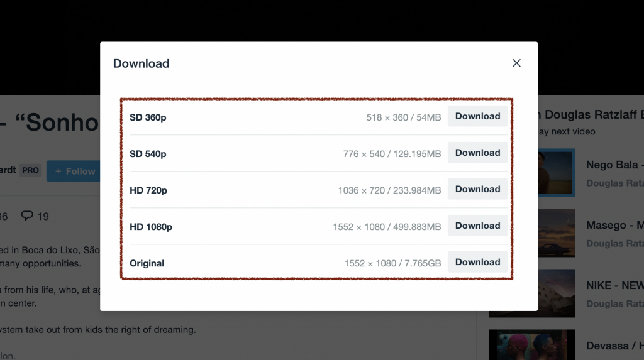644x360 pixels.
Task: Open the Devassa video title link
Action: click(615, 346)
